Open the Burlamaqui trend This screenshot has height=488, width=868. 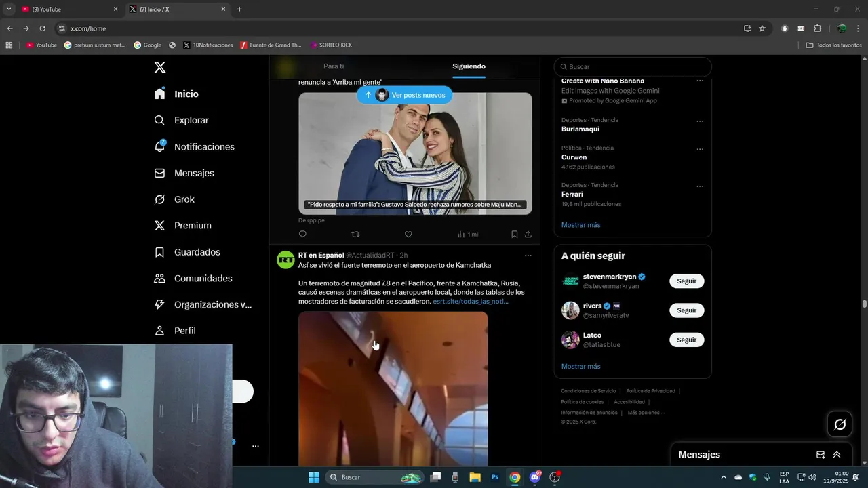(580, 129)
